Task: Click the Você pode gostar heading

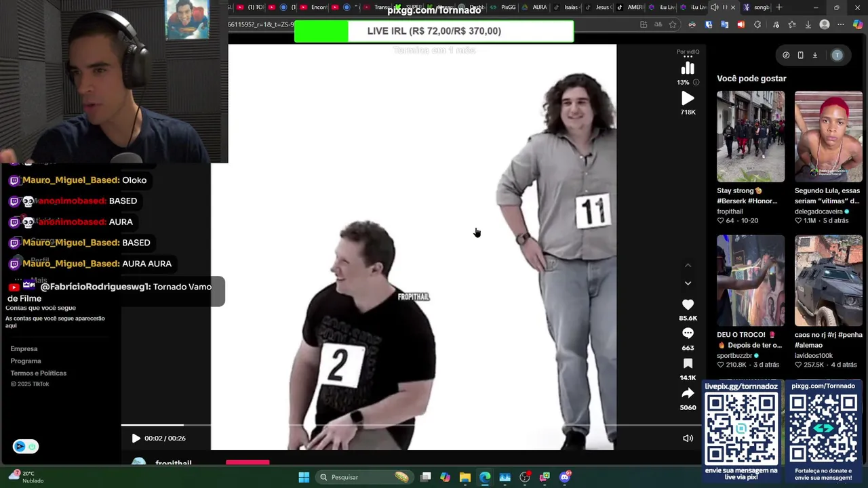Action: click(751, 79)
